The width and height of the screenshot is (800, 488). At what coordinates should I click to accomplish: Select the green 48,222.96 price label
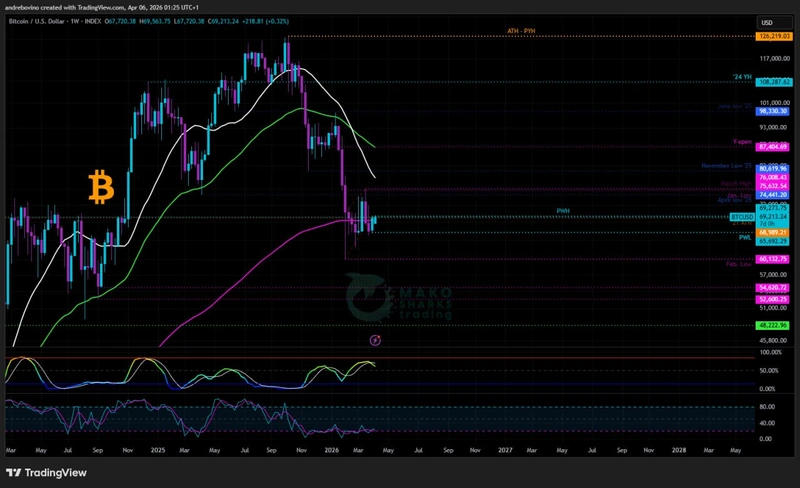773,325
